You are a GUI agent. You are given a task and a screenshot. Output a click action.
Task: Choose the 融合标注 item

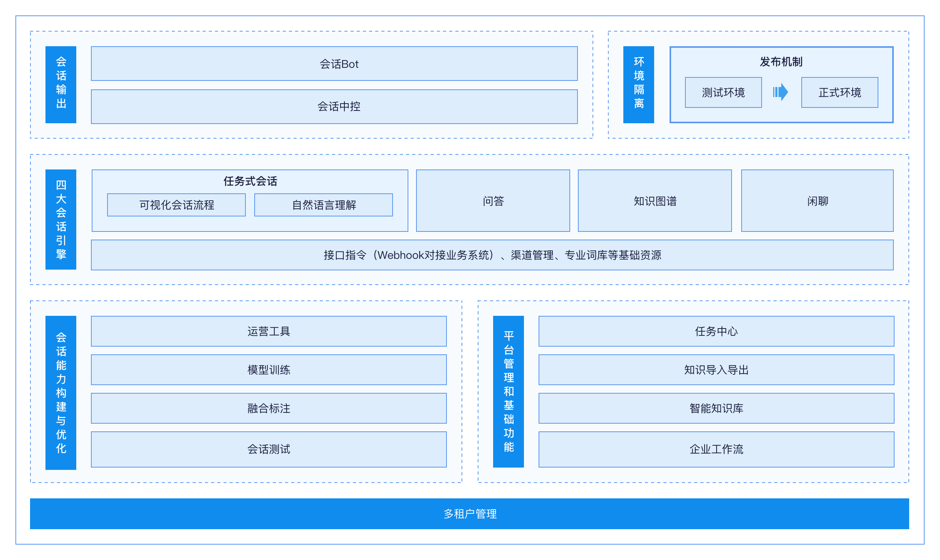point(269,408)
